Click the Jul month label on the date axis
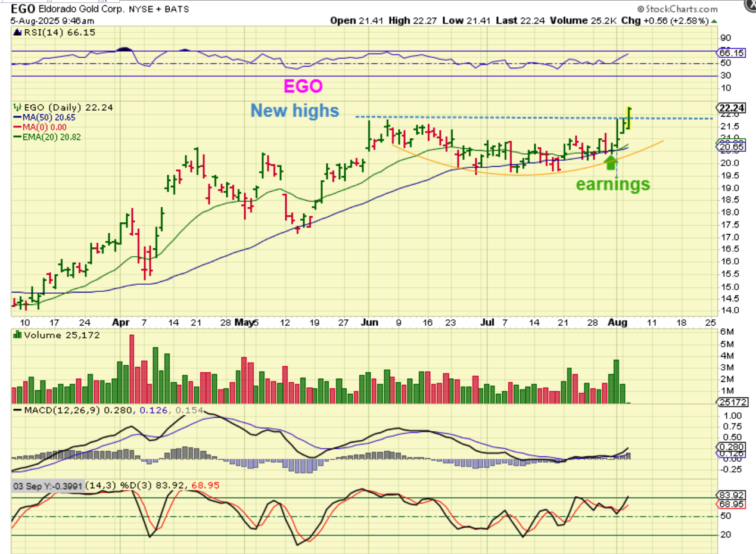The width and height of the screenshot is (756, 554). [x=488, y=322]
